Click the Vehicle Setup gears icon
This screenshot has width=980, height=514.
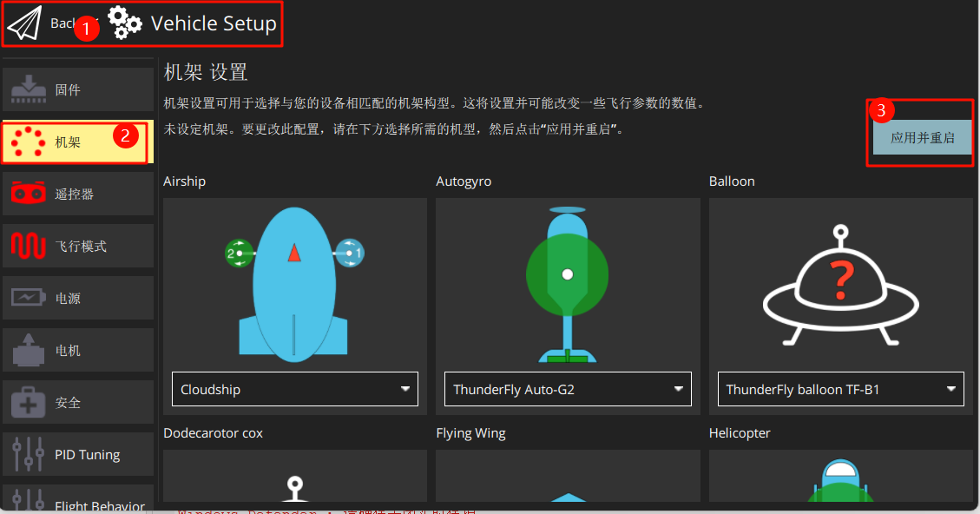[x=125, y=23]
